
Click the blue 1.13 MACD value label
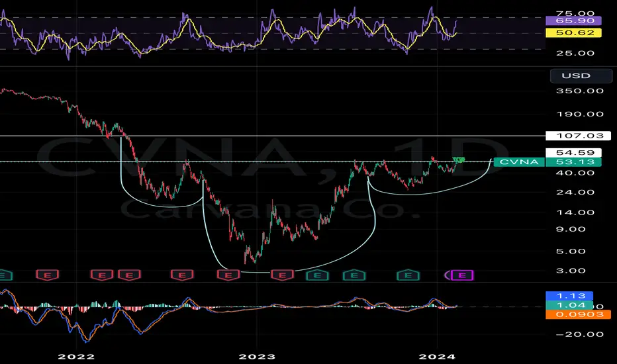pos(569,296)
